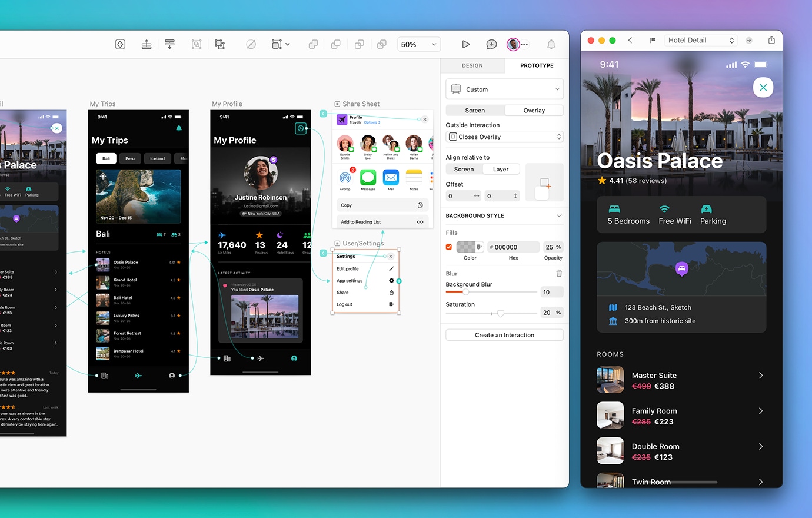Open the Custom overlay preset dropdown

tap(504, 89)
